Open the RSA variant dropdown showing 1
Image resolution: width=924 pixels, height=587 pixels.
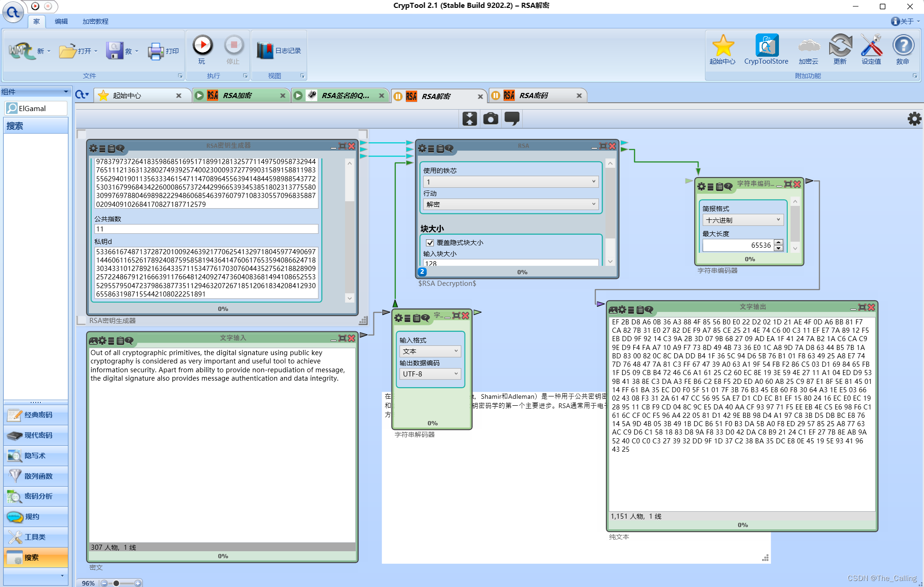tap(511, 182)
